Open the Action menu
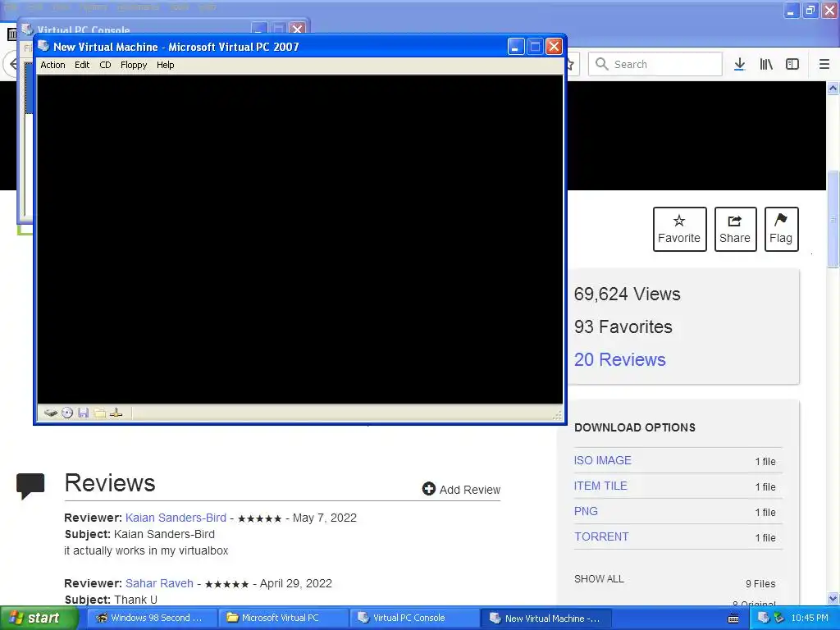 point(52,65)
